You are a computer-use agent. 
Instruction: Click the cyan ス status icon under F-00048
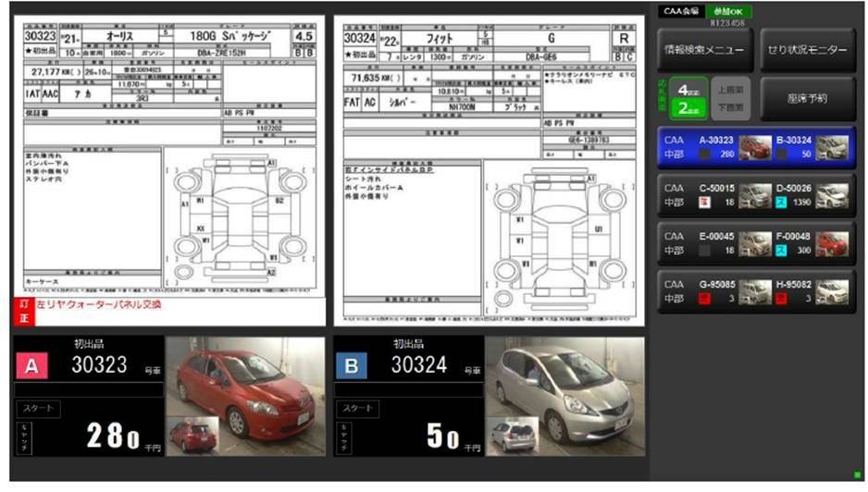coord(781,251)
